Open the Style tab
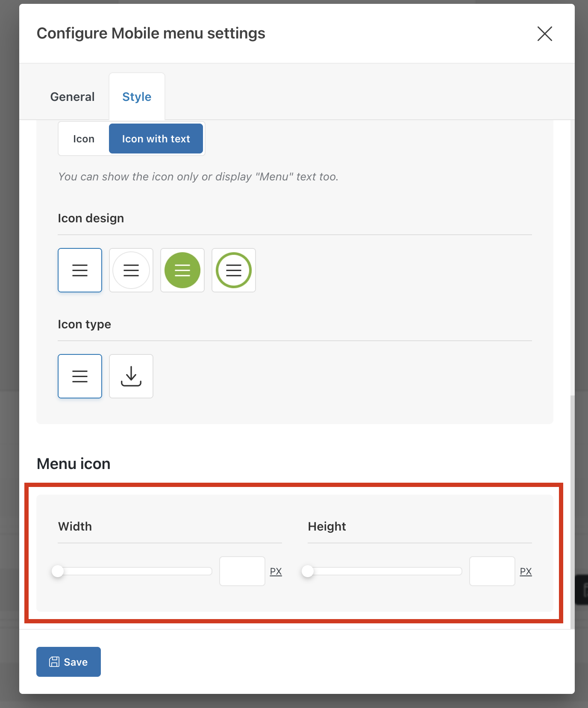 click(x=137, y=97)
